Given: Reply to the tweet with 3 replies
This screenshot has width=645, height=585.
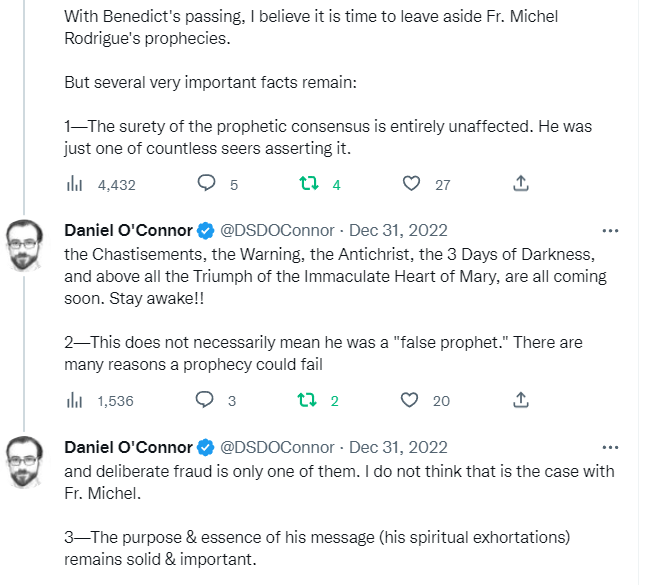Looking at the screenshot, I should point(205,400).
